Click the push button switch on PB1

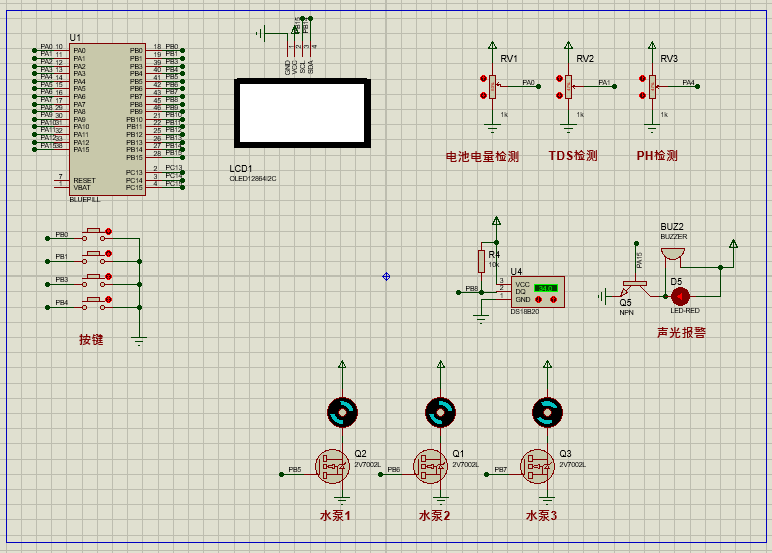point(94,258)
